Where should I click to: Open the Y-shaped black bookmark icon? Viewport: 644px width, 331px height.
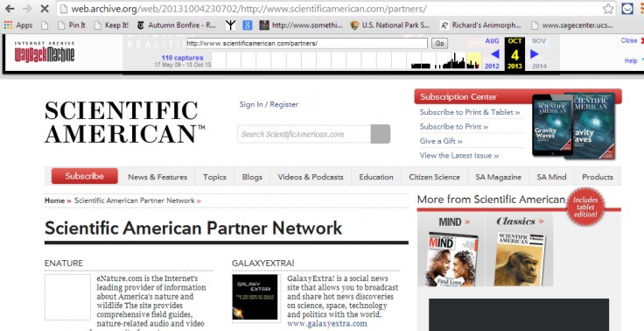tap(230, 25)
